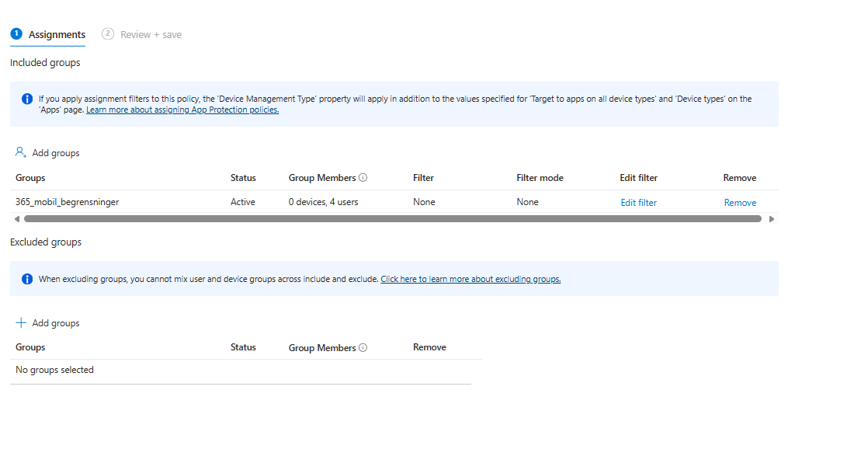This screenshot has width=868, height=470.
Task: Click the Excluded Group Members info icon
Action: click(363, 348)
